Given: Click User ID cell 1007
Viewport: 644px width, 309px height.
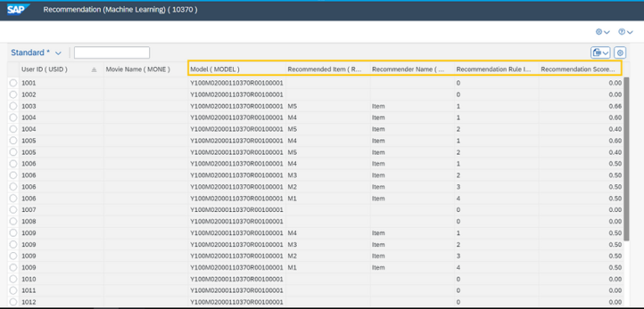Looking at the screenshot, I should point(29,209).
